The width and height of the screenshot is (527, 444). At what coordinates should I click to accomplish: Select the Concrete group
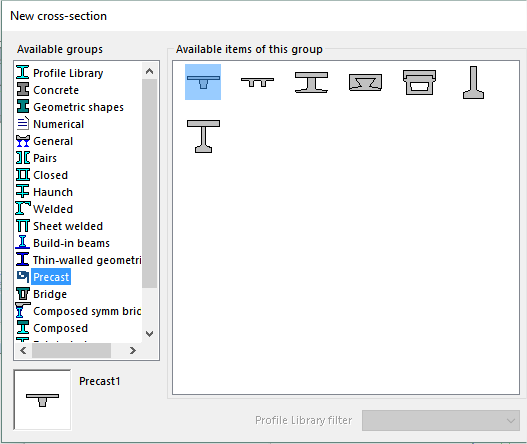[x=47, y=90]
